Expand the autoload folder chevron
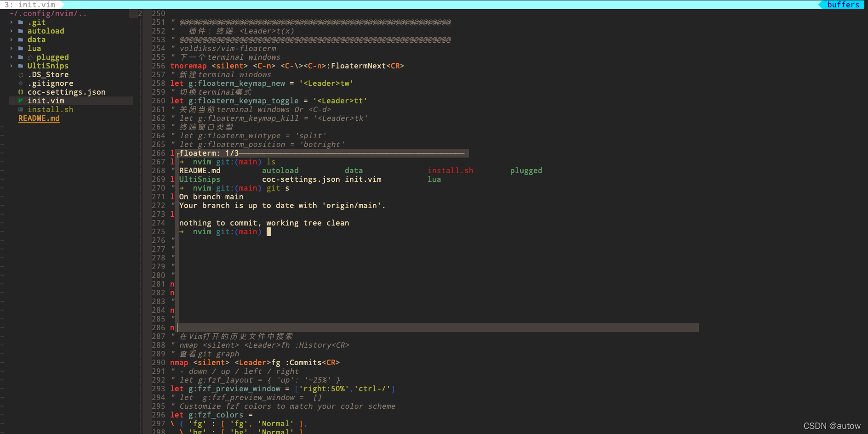Viewport: 868px width, 434px height. (11, 31)
